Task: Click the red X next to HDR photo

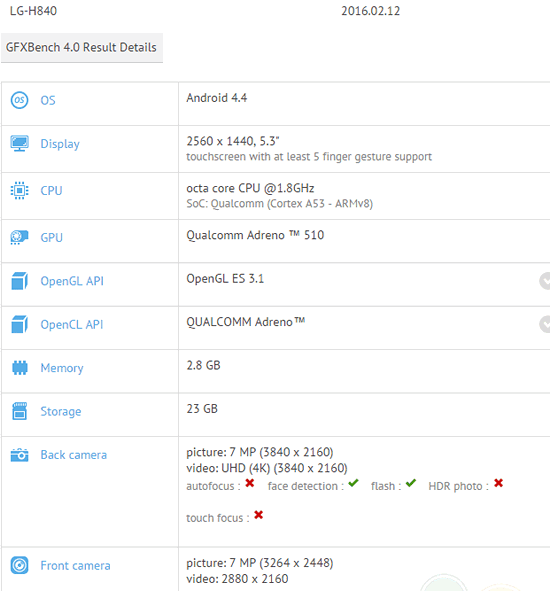Action: [x=498, y=483]
